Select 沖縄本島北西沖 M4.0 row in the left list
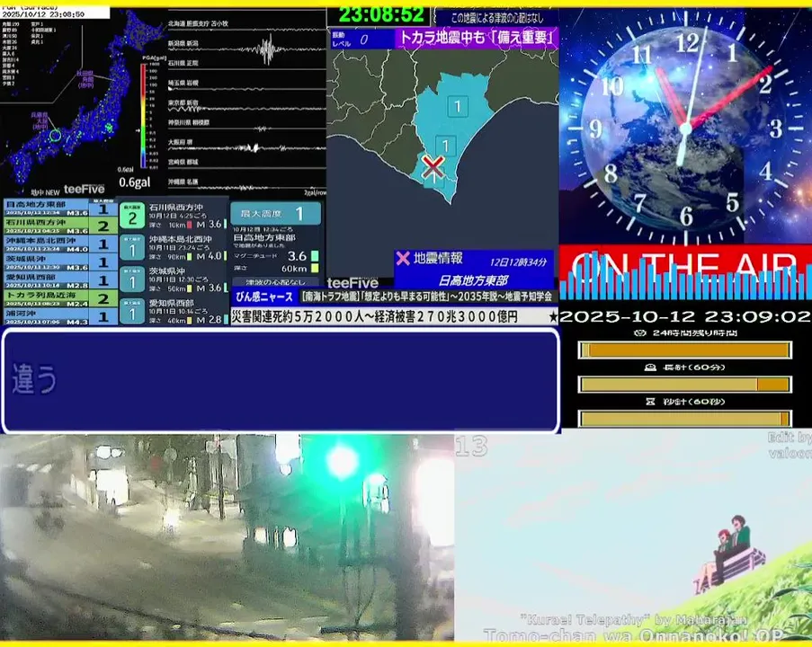Image resolution: width=812 pixels, height=647 pixels. point(60,244)
